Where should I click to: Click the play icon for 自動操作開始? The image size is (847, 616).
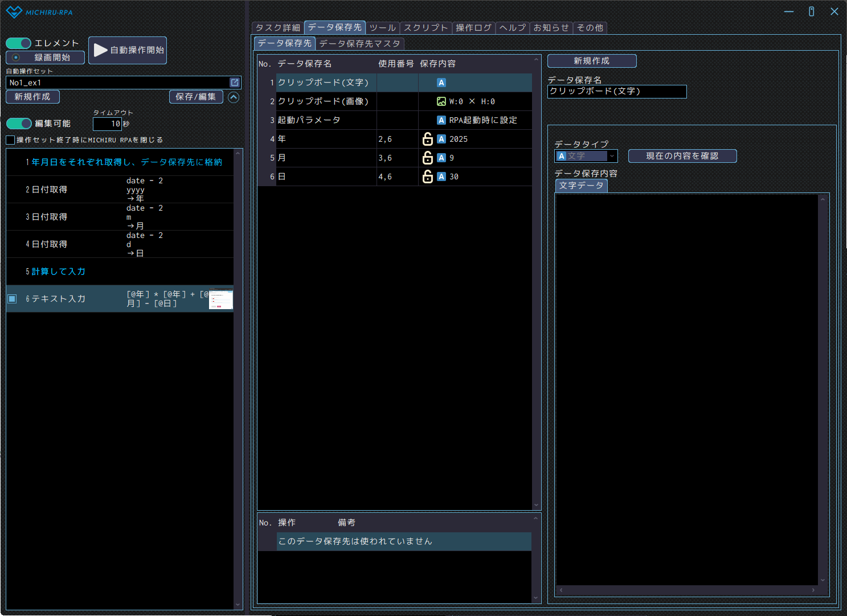(100, 50)
